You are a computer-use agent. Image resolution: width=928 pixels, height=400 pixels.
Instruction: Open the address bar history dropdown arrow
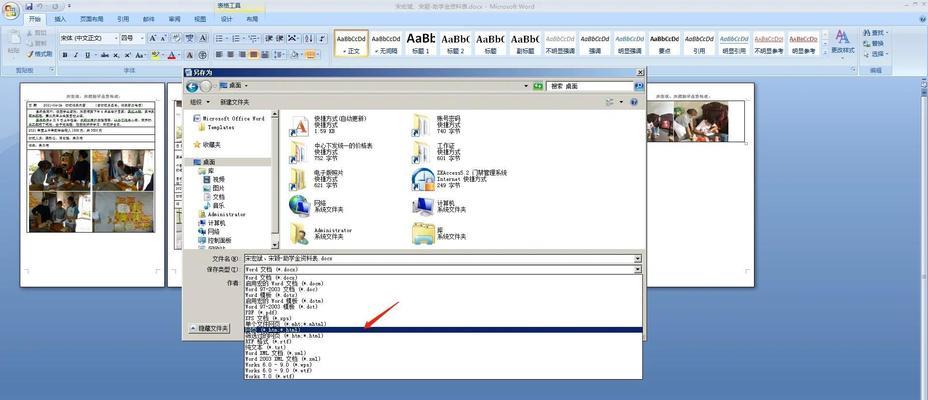click(526, 86)
